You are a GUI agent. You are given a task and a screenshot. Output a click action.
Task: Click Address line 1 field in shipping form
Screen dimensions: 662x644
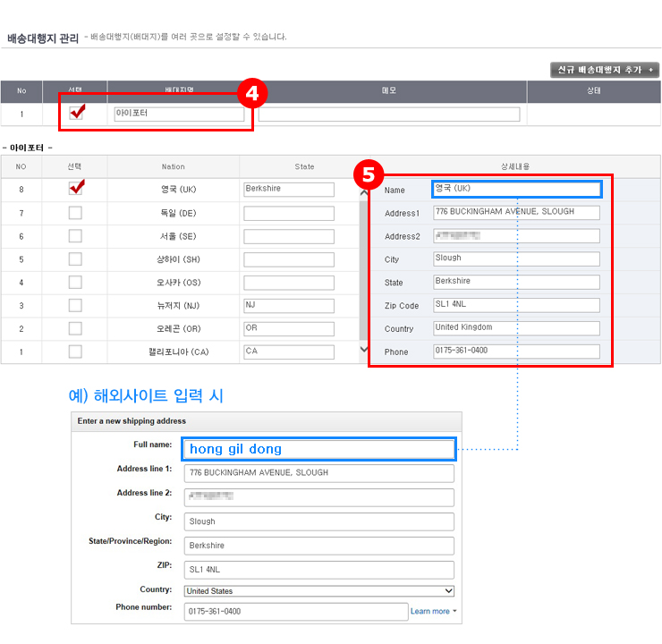[319, 473]
